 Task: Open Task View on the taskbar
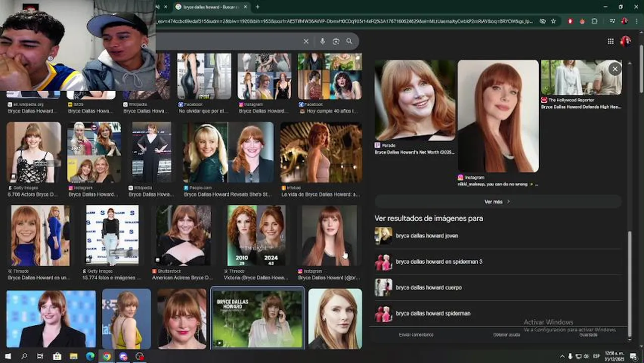point(40,356)
